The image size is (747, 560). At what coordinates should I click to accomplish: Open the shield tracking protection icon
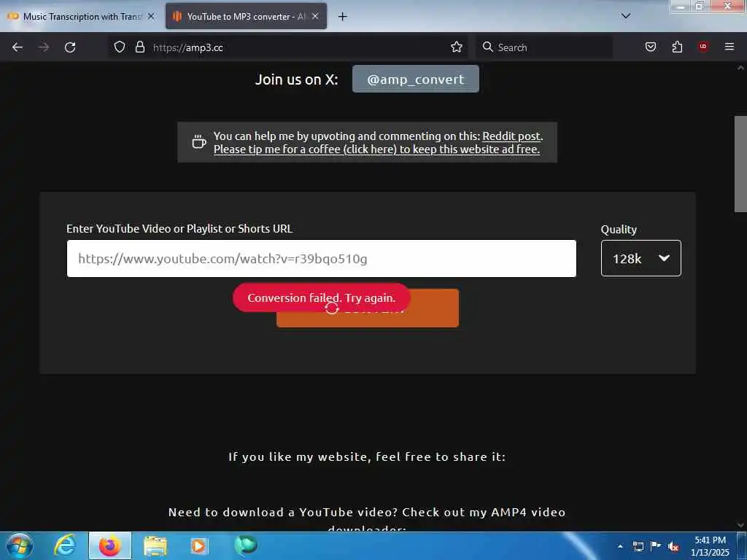[x=120, y=47]
